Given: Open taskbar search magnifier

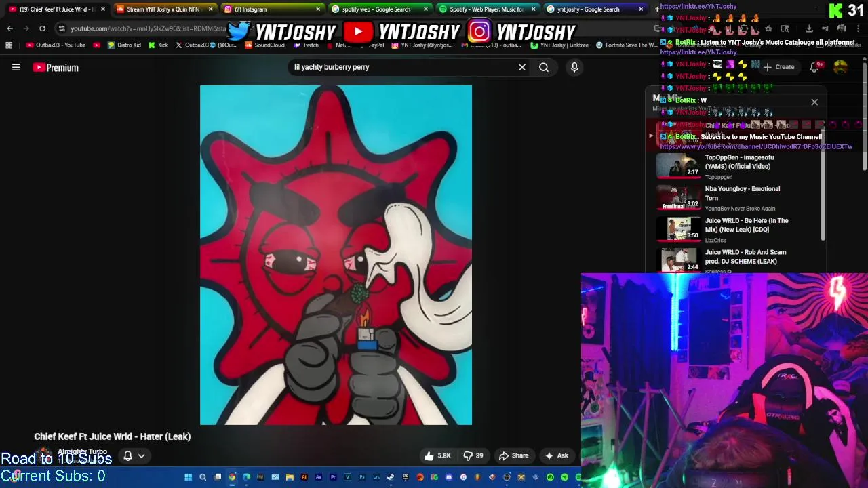Looking at the screenshot, I should coord(203,477).
